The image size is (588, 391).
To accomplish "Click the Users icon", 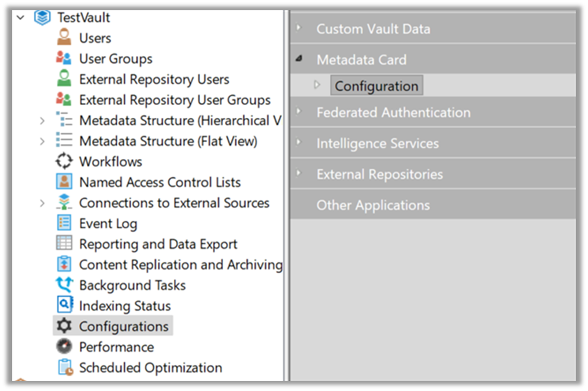I will click(64, 37).
